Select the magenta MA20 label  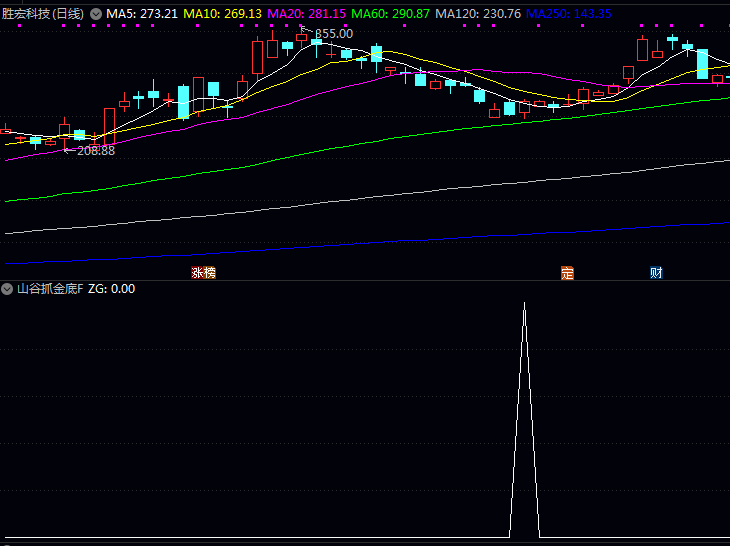pos(307,14)
